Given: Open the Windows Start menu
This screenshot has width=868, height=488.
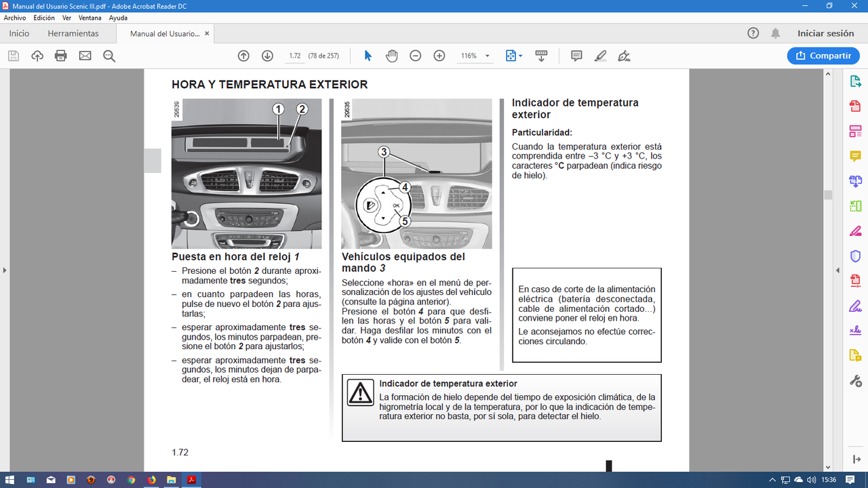Looking at the screenshot, I should pos(10,480).
